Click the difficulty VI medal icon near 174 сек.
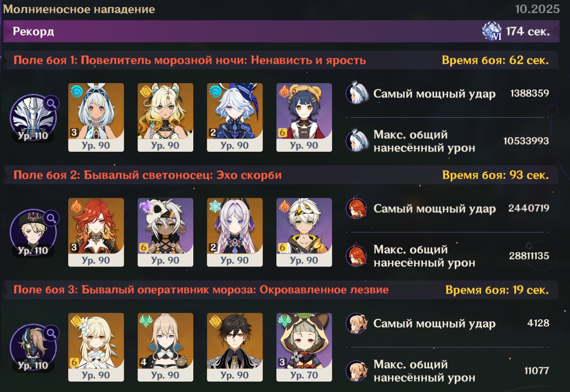Viewport: 570px width, 392px height. 492,32
